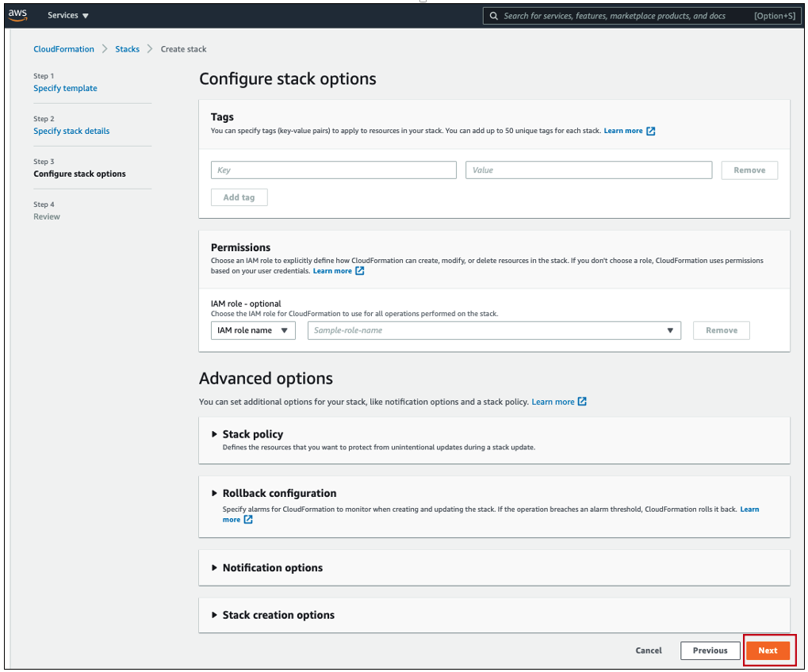Click external link icon beside Permissions Learn more

click(x=360, y=271)
